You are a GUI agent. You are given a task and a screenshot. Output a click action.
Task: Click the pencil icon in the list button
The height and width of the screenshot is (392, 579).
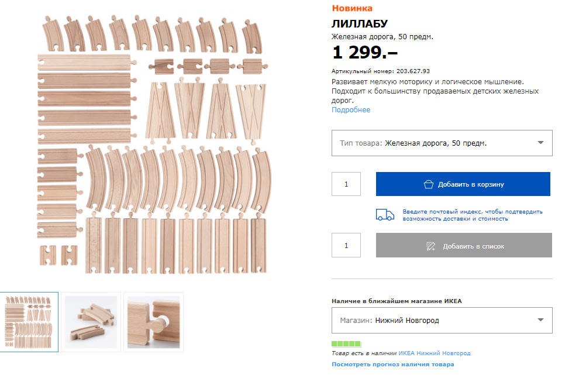tap(431, 246)
